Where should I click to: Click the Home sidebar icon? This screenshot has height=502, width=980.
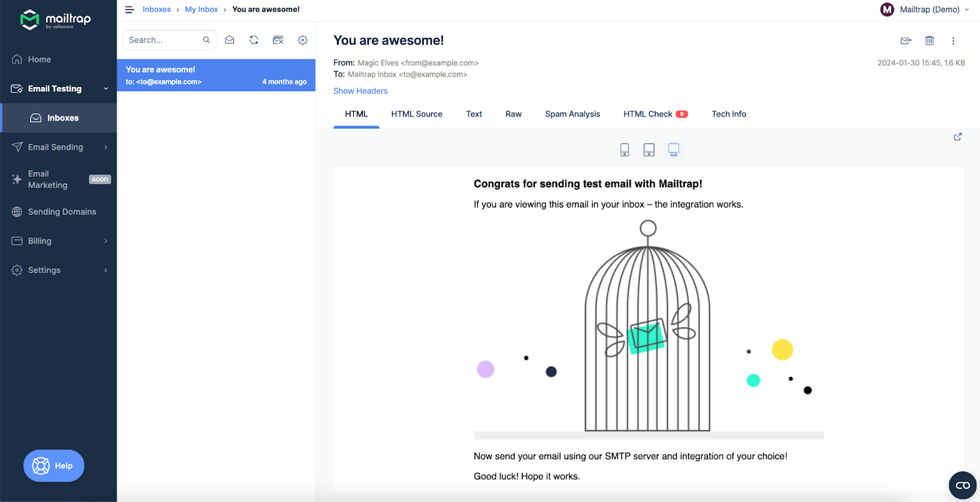[x=17, y=59]
